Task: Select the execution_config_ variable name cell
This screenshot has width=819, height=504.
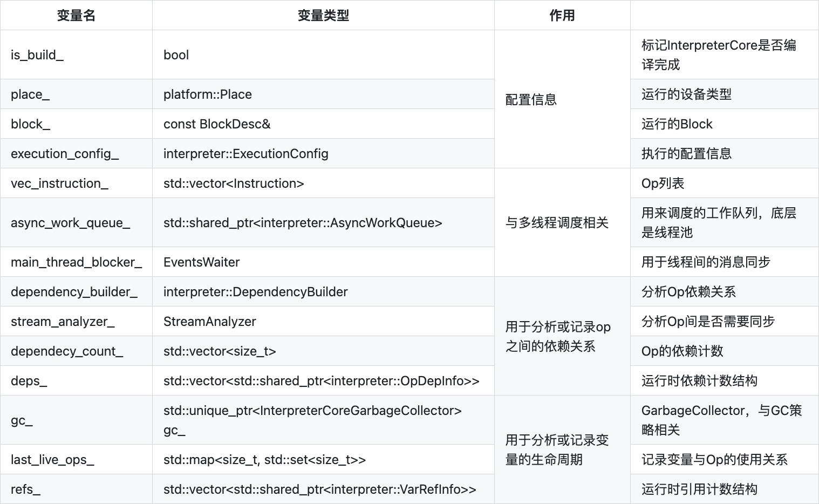Action: point(76,153)
